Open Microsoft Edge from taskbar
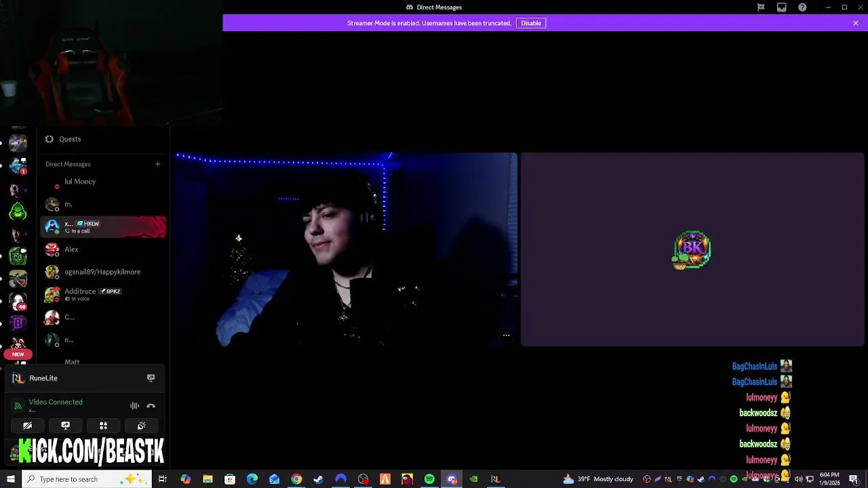Viewport: 868px width, 488px height. click(252, 479)
